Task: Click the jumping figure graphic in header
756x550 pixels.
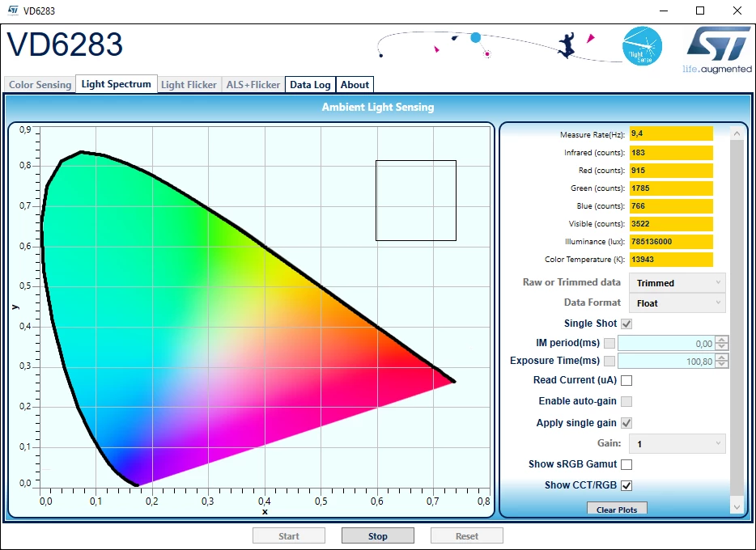Action: (567, 45)
